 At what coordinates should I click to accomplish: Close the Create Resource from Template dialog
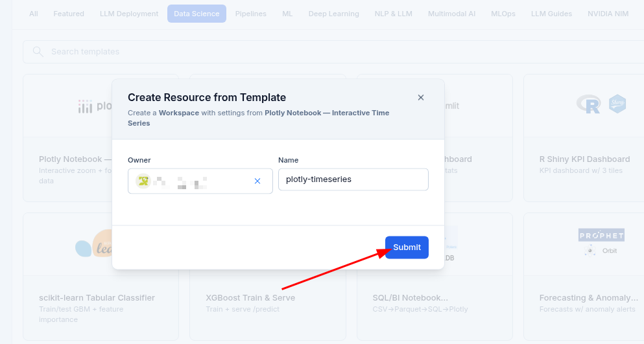(420, 97)
